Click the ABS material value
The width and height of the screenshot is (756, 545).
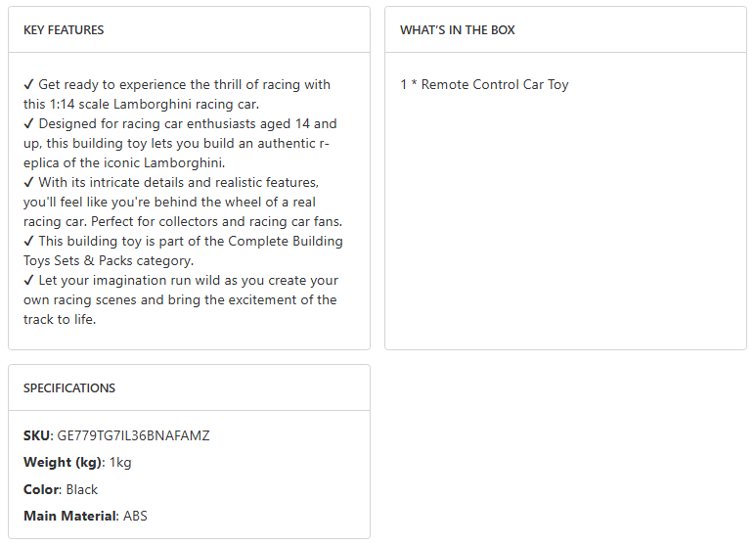pyautogui.click(x=135, y=516)
